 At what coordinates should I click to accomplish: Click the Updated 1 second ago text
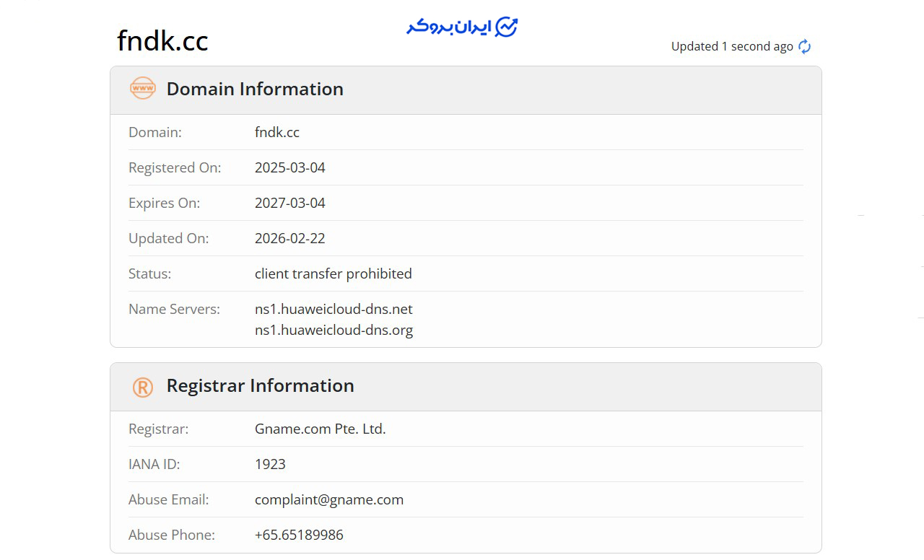pos(732,46)
